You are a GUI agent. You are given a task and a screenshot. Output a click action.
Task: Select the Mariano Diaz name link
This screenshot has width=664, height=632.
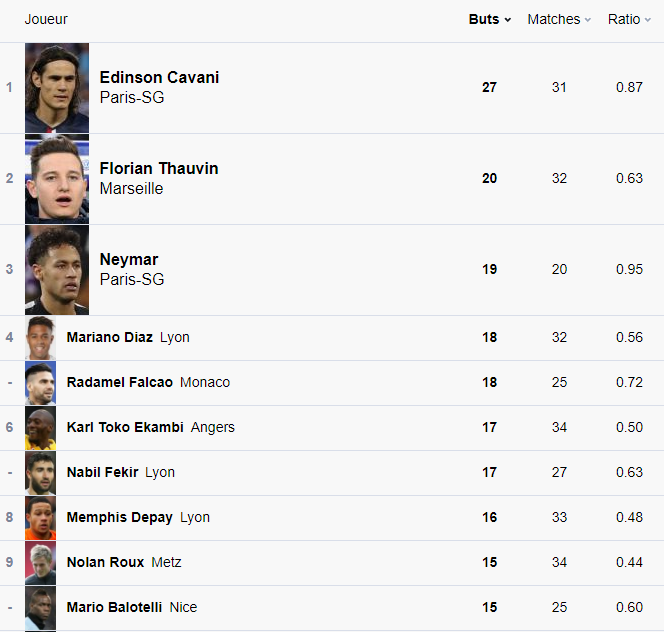point(109,338)
